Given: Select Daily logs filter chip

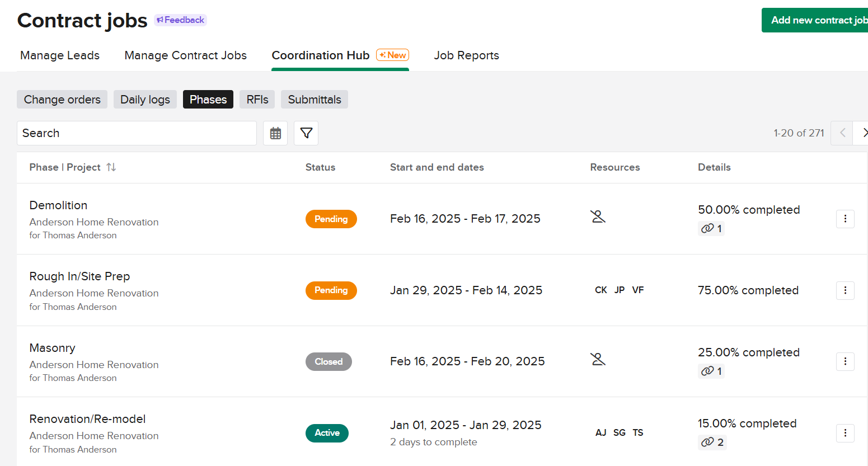Looking at the screenshot, I should coord(145,100).
